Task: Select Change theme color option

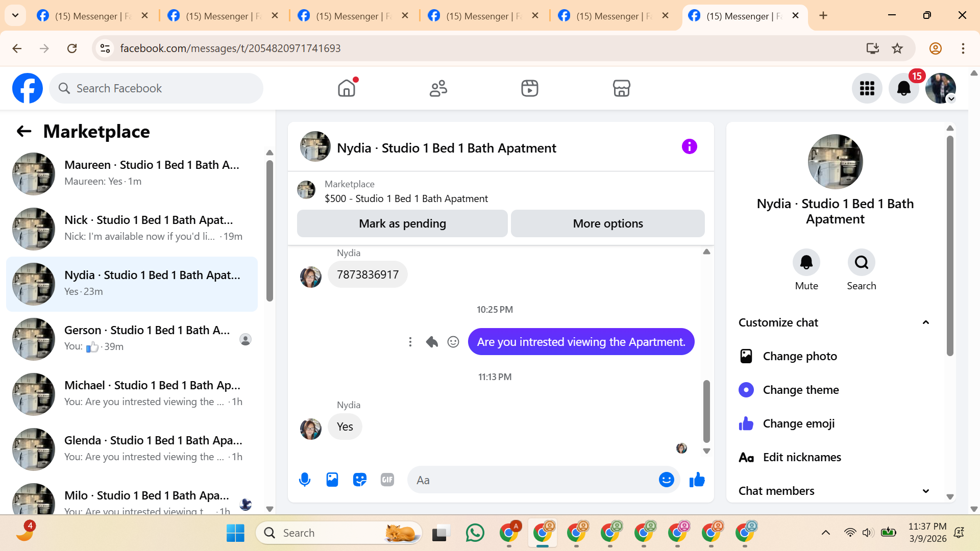Action: pyautogui.click(x=800, y=390)
